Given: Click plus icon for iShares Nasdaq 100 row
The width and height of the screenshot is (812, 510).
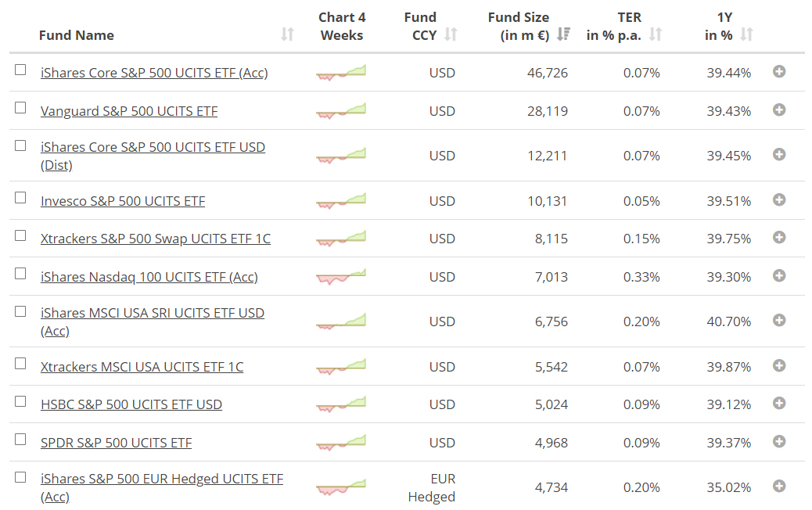Looking at the screenshot, I should click(778, 275).
